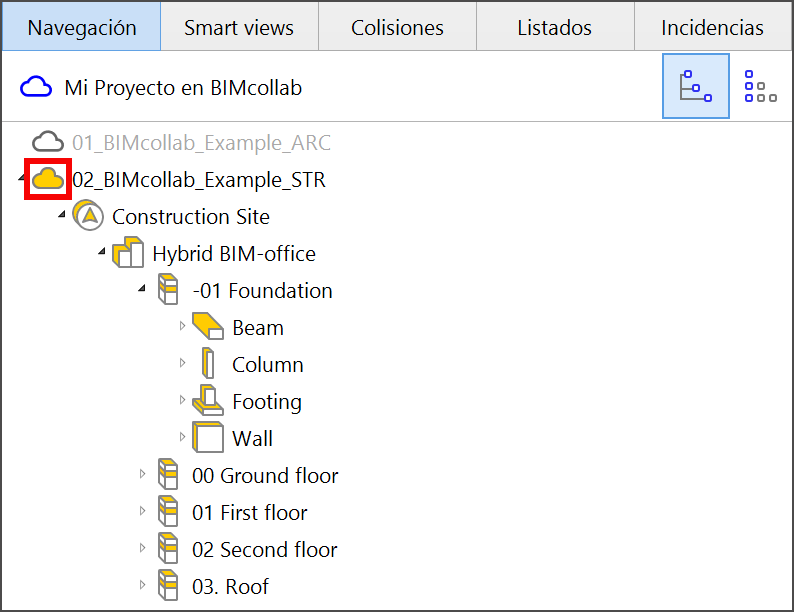Expand the Wall category

[x=182, y=437]
